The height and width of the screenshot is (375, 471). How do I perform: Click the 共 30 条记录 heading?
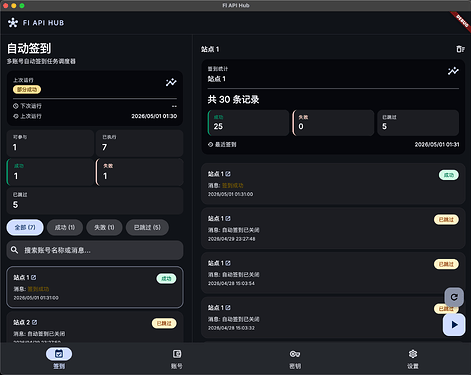tap(233, 99)
